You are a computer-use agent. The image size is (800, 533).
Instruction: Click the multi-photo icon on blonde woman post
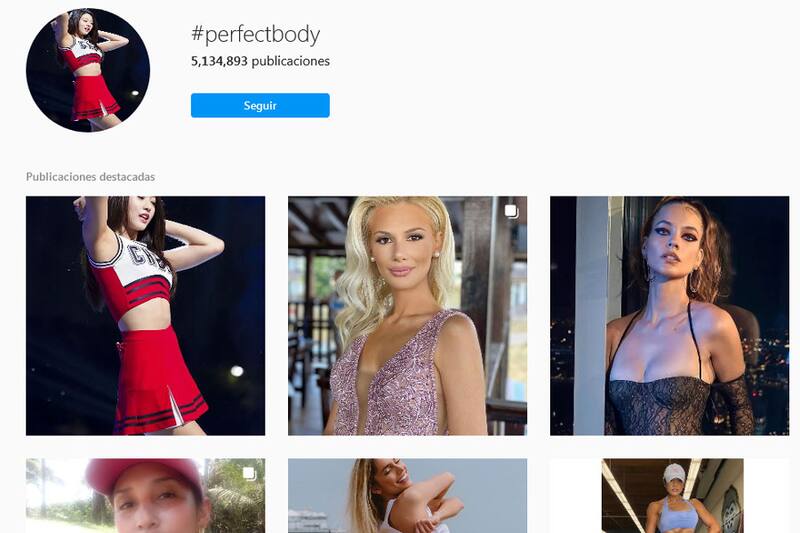point(511,211)
